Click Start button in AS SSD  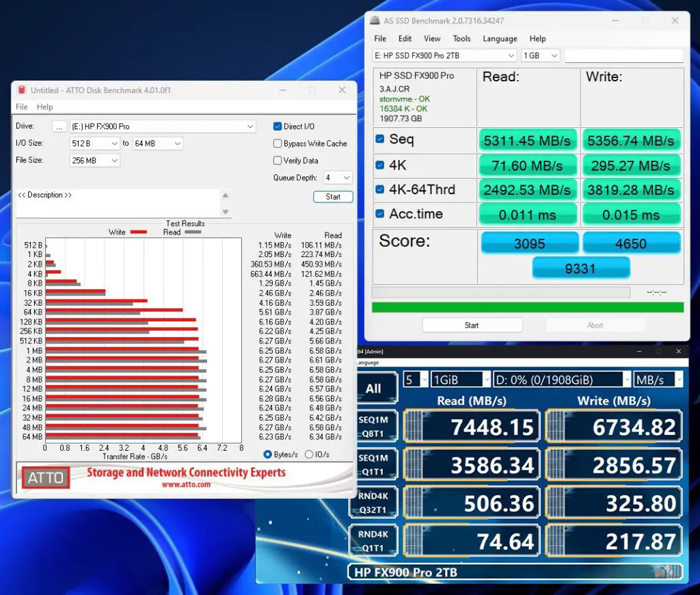(472, 325)
